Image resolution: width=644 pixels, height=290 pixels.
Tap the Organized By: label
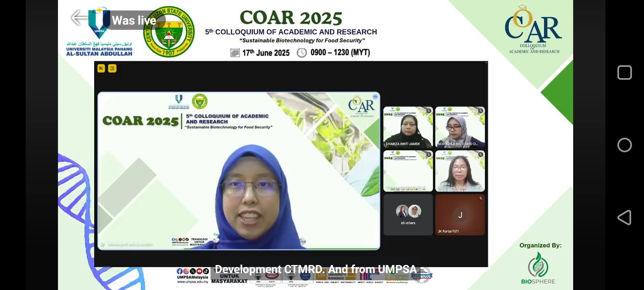pos(540,245)
